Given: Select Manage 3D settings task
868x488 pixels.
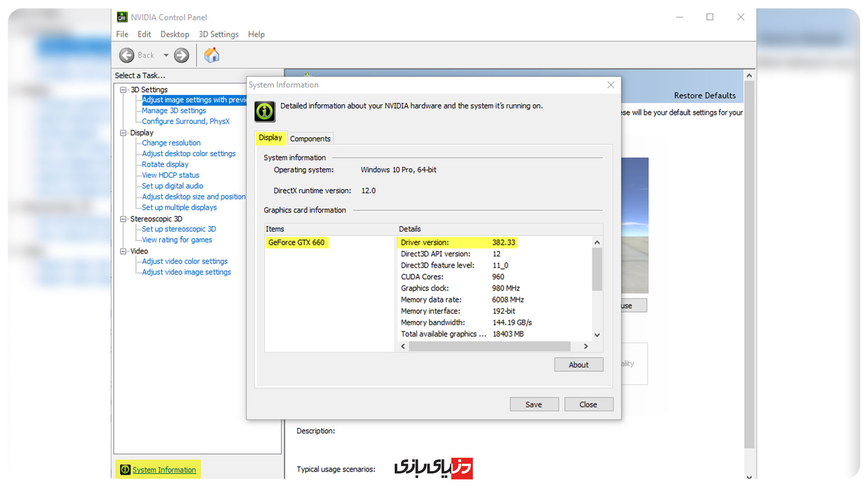Looking at the screenshot, I should (174, 110).
